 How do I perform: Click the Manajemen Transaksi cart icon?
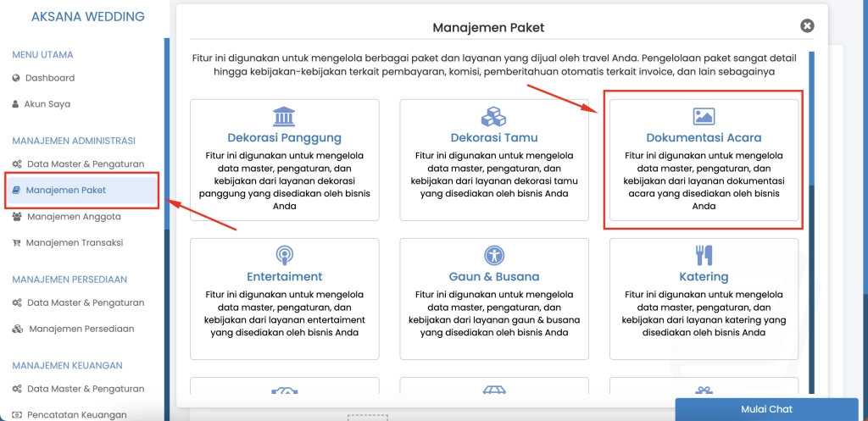[x=17, y=243]
